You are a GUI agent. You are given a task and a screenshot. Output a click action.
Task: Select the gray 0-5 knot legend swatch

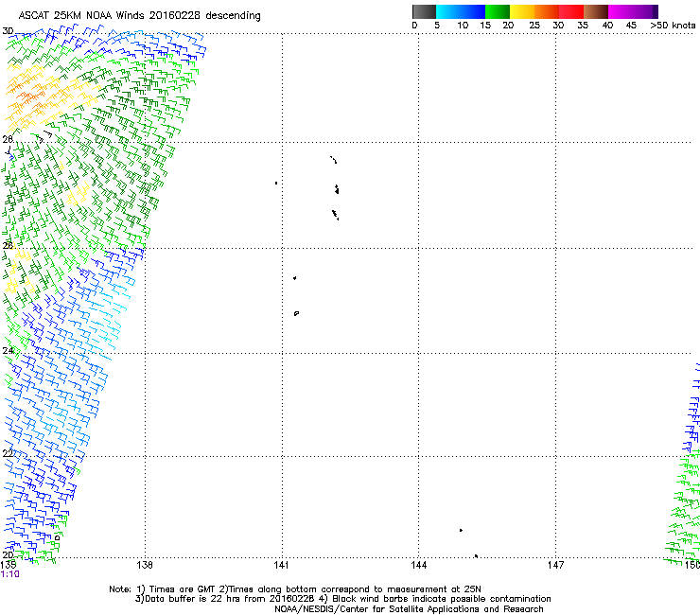(424, 11)
